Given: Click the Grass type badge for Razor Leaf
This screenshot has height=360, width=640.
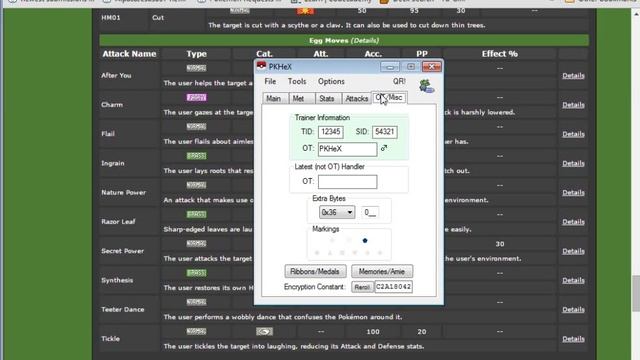Looking at the screenshot, I should tap(196, 214).
